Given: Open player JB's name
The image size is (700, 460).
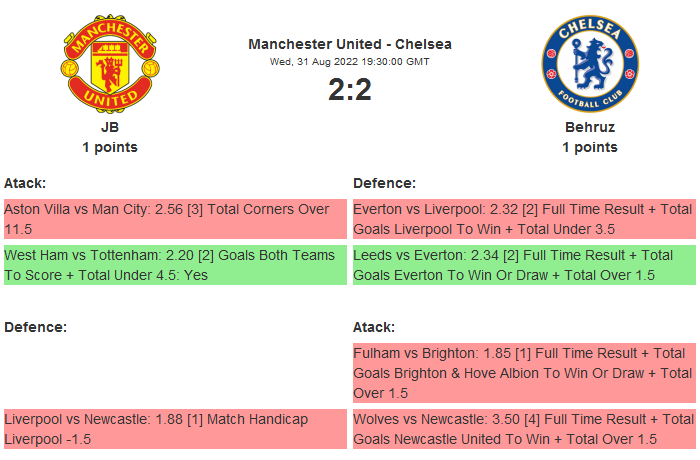Looking at the screenshot, I should tap(110, 127).
